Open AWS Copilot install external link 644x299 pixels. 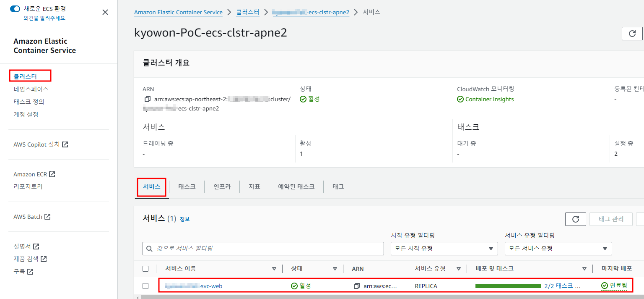(x=41, y=144)
